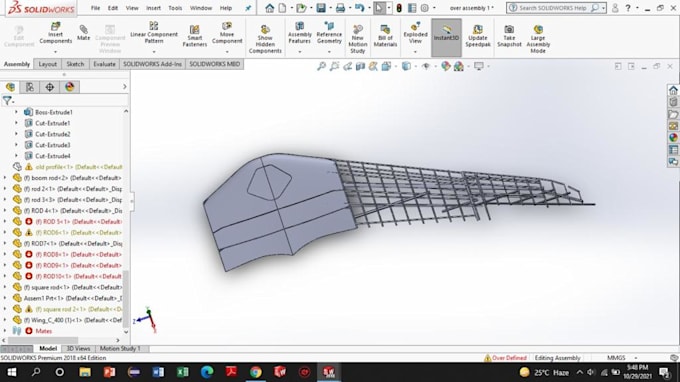Expand the Boss-Extrude1 feature

click(16, 112)
